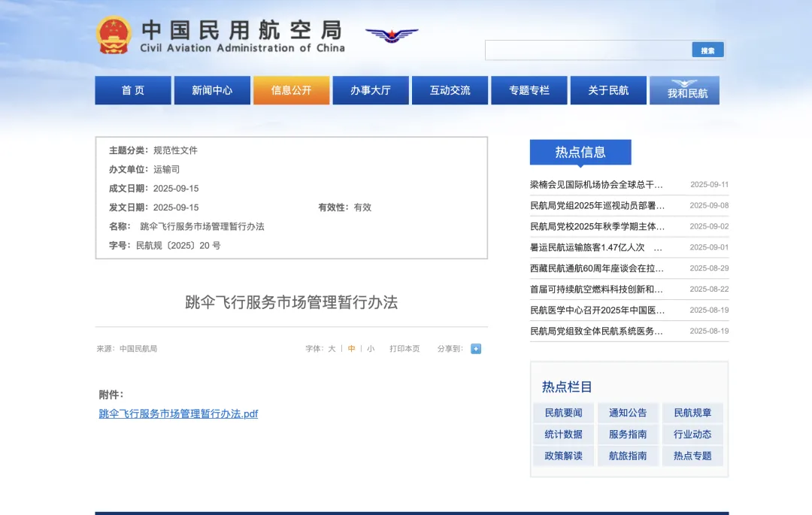Screen dimensions: 812x515
Task: Click the 热点信息 header banner
Action: tap(580, 152)
